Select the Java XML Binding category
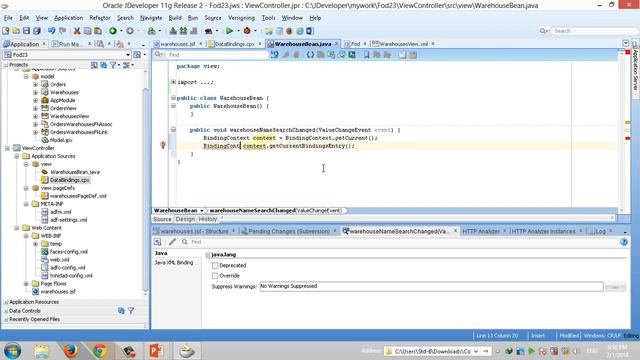Screen dimensions: 640x360 (174, 263)
